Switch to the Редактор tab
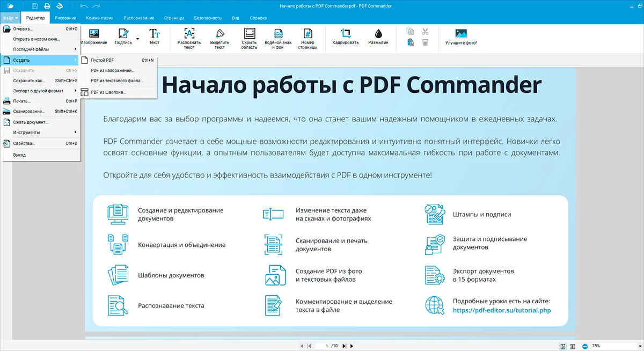The image size is (644, 351). (35, 18)
